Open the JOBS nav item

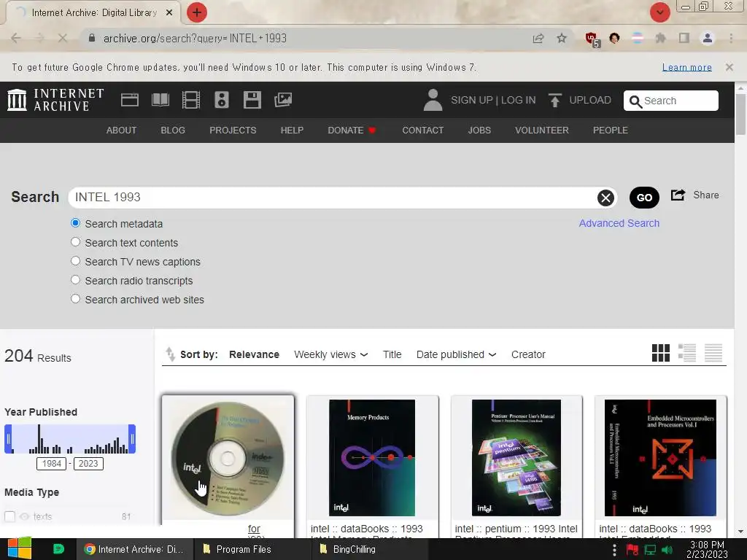coord(479,130)
